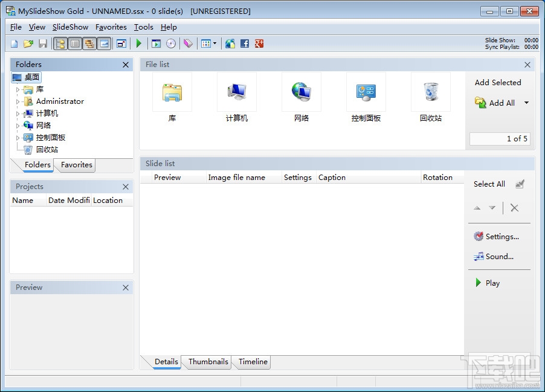Toggle the stacked photos panel toolbar button
Viewport: 545px width, 392px height.
(x=89, y=43)
